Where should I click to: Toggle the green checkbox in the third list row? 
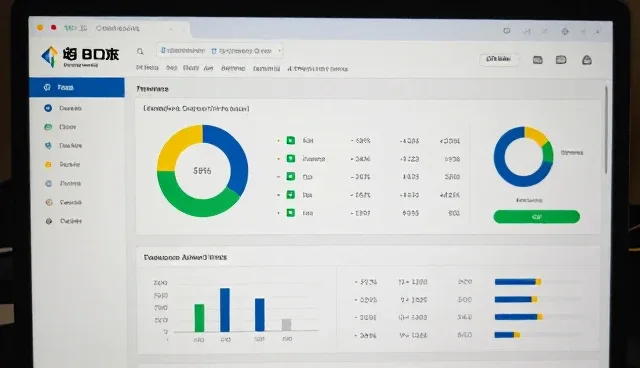tap(291, 177)
